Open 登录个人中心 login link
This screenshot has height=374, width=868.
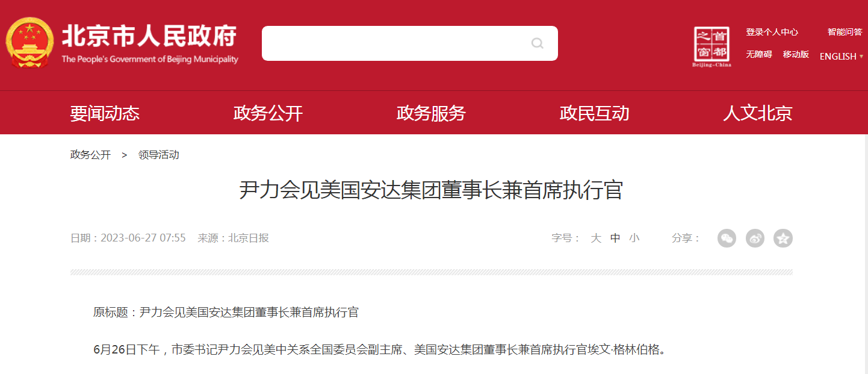tap(772, 33)
